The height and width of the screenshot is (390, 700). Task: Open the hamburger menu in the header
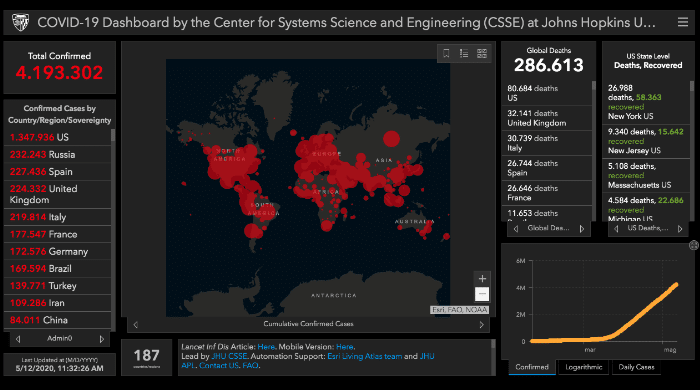tap(683, 22)
